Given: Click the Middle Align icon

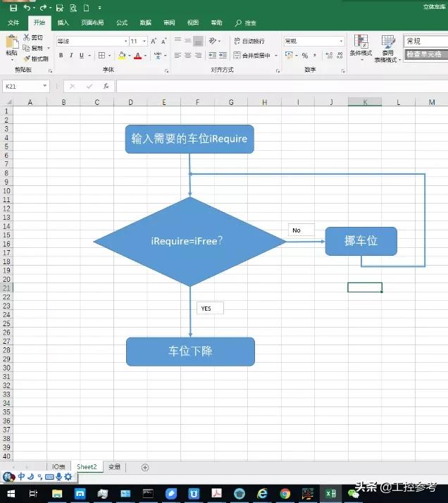Looking at the screenshot, I should click(187, 40).
